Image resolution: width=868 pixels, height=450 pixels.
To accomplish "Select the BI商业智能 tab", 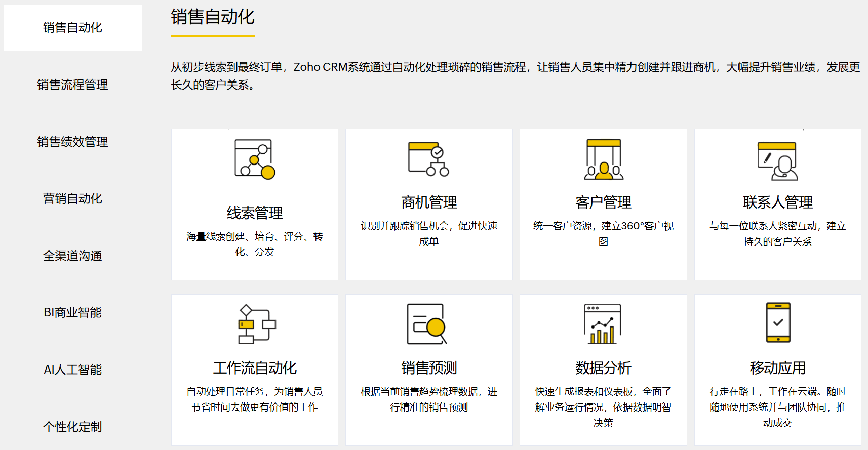I will click(x=72, y=312).
